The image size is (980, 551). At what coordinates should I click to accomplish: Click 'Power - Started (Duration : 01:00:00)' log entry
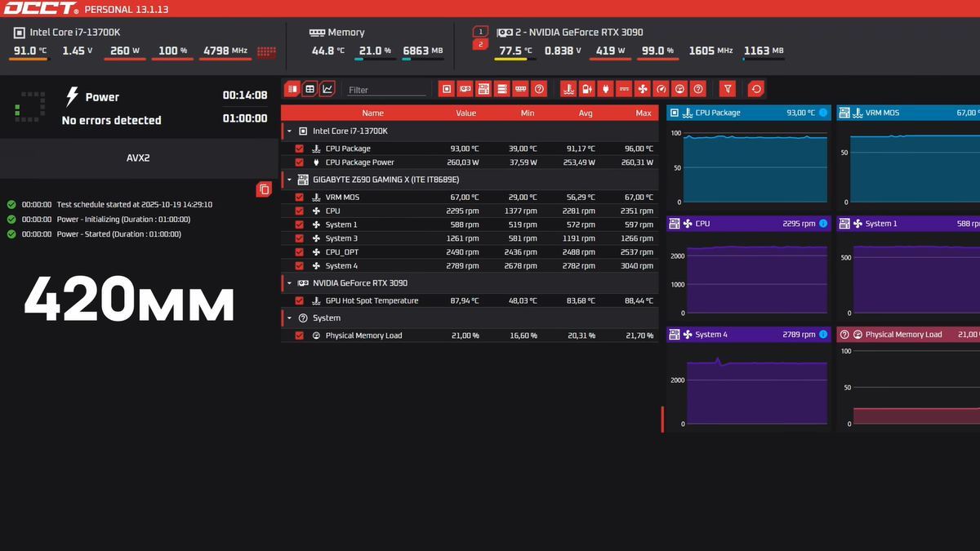pos(119,234)
